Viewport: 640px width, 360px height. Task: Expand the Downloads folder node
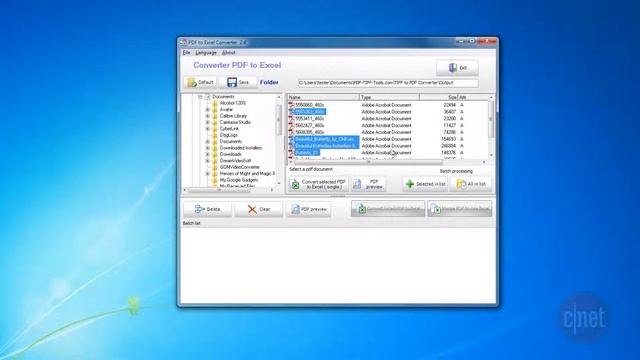(207, 154)
